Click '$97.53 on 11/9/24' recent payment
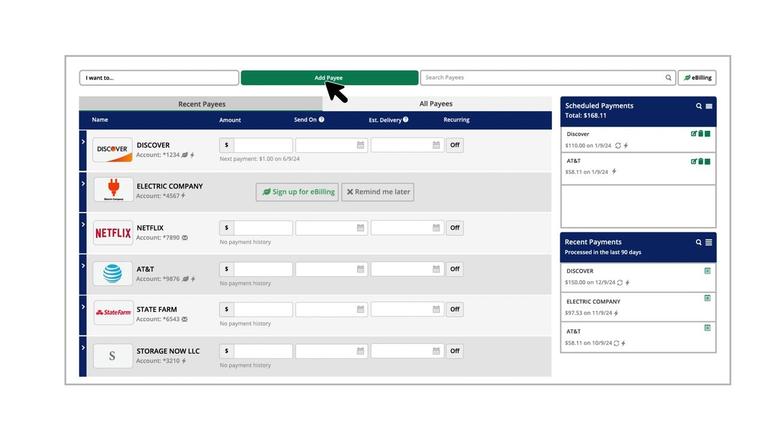 (588, 313)
